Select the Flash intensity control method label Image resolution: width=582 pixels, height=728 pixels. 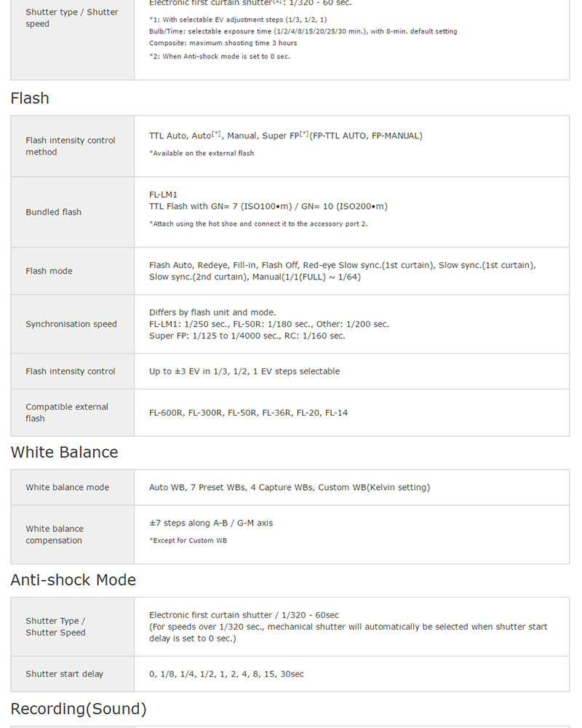pos(71,146)
